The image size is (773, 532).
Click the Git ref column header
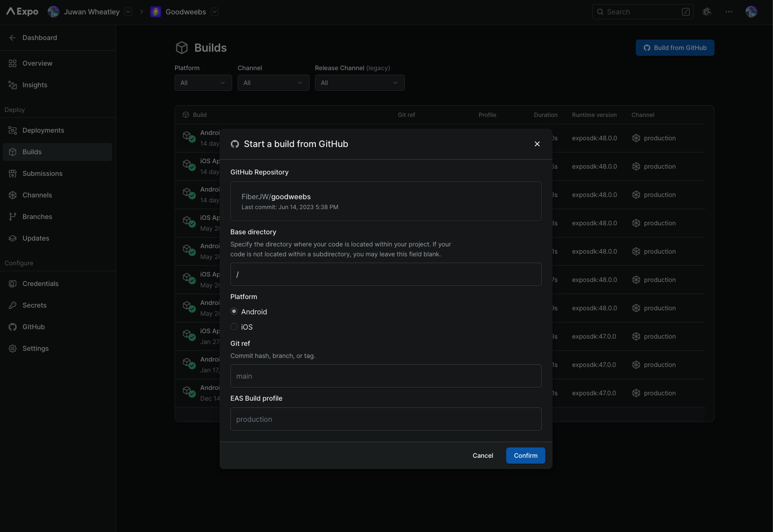[x=406, y=115]
